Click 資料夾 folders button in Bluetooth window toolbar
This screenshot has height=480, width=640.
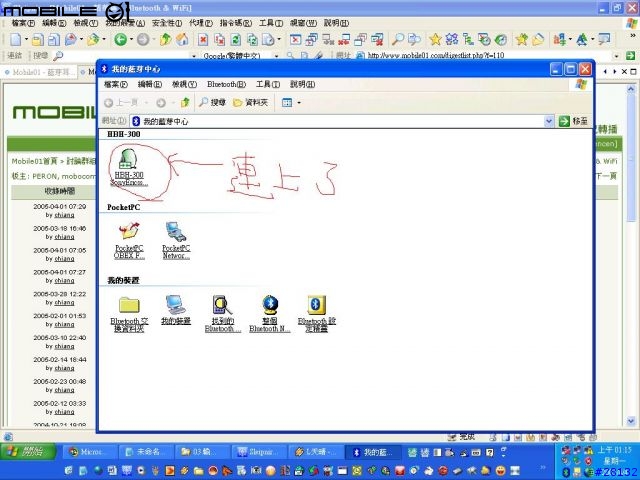click(x=250, y=102)
